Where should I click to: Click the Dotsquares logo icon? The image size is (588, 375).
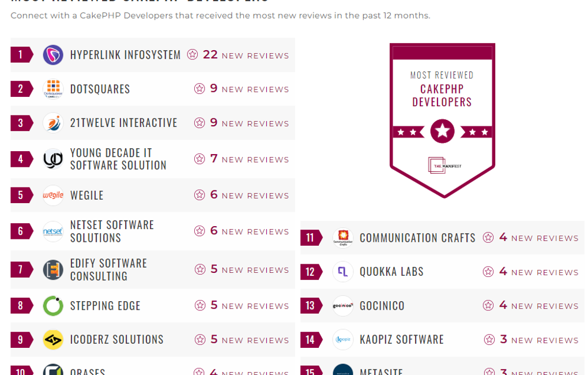tap(53, 89)
